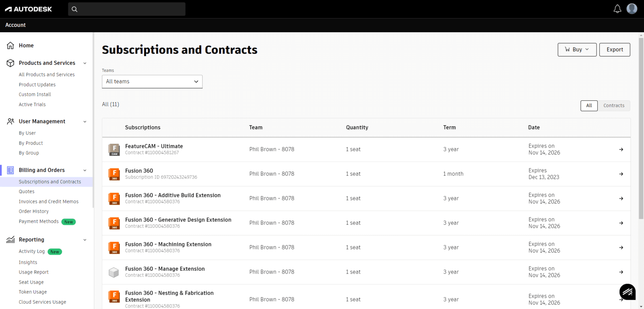
Task: Open the Fusion 360 - Additive Build Extension link
Action: 173,195
